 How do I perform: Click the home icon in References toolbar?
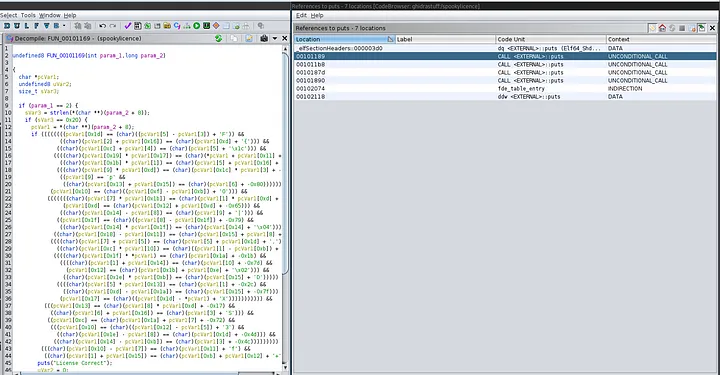(x=662, y=28)
